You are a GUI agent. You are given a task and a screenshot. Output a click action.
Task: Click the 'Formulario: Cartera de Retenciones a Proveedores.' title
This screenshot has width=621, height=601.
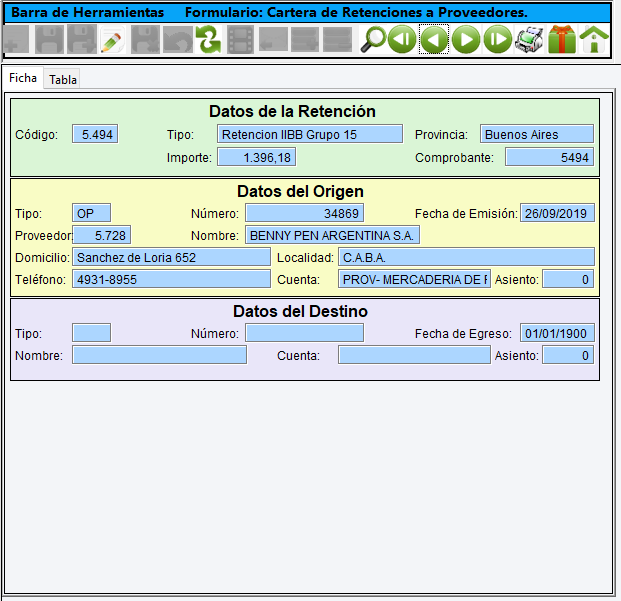point(356,12)
